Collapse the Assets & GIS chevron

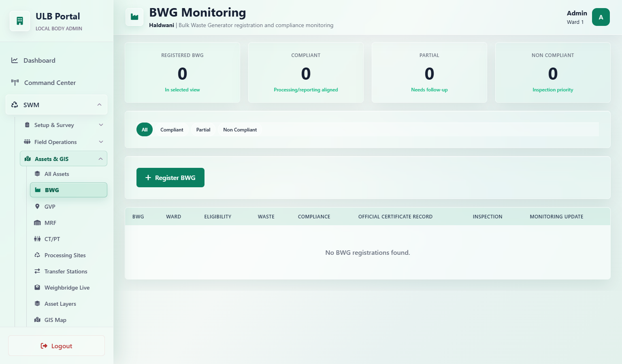(x=100, y=159)
